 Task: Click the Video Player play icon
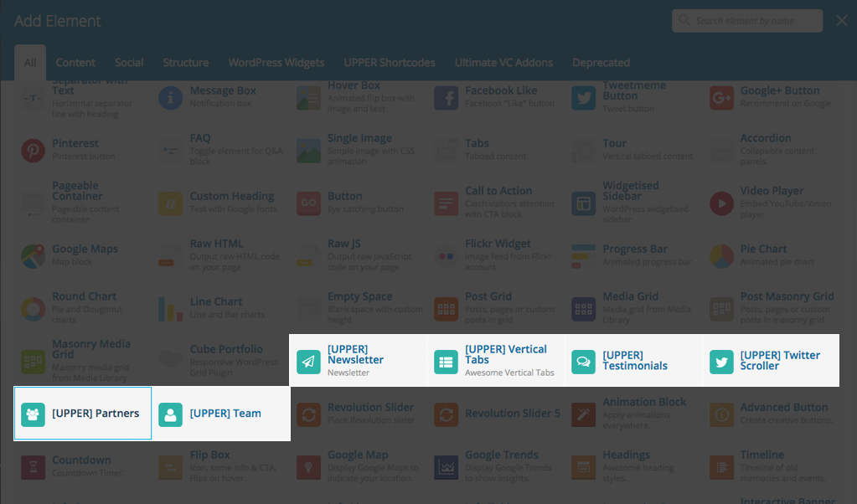tap(721, 203)
